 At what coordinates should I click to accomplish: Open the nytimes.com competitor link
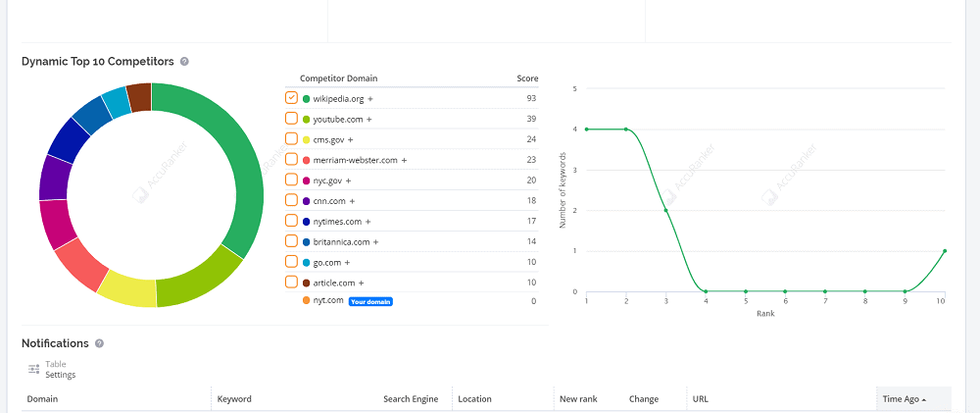[337, 222]
